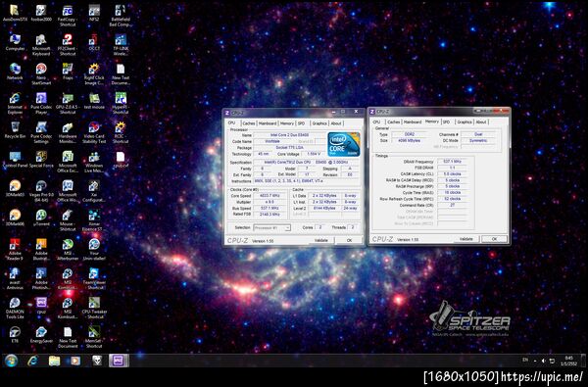This screenshot has height=387, width=588.
Task: Click the volume speaker tray icon
Action: point(543,361)
